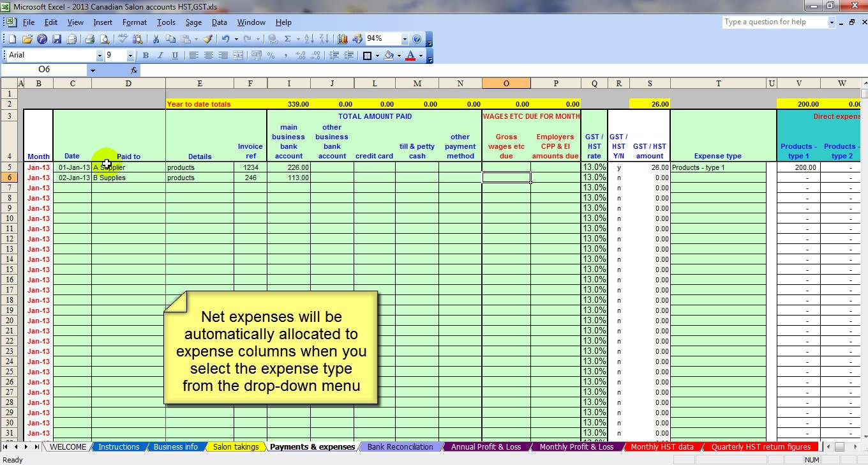Click the Insert Hyperlink icon
Screen dimensions: 868x465
click(x=273, y=39)
